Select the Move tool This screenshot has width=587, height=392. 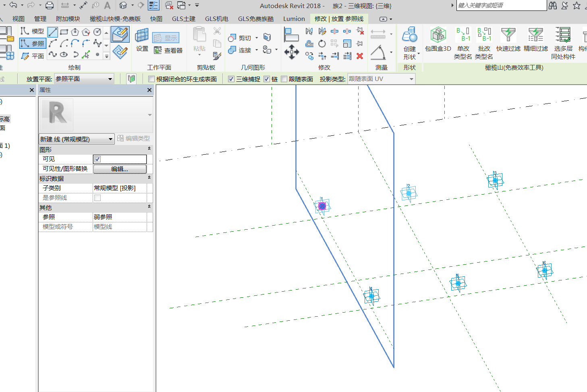(x=292, y=52)
